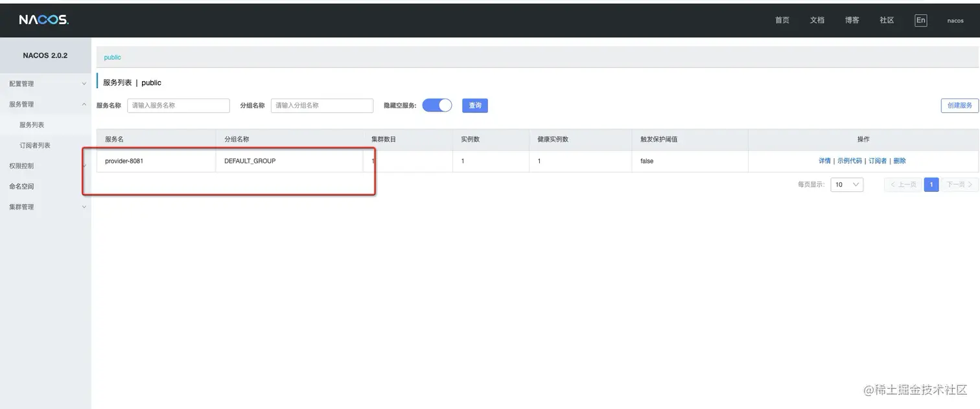Image resolution: width=980 pixels, height=409 pixels.
Task: Switch language with the En icon
Action: [x=920, y=20]
